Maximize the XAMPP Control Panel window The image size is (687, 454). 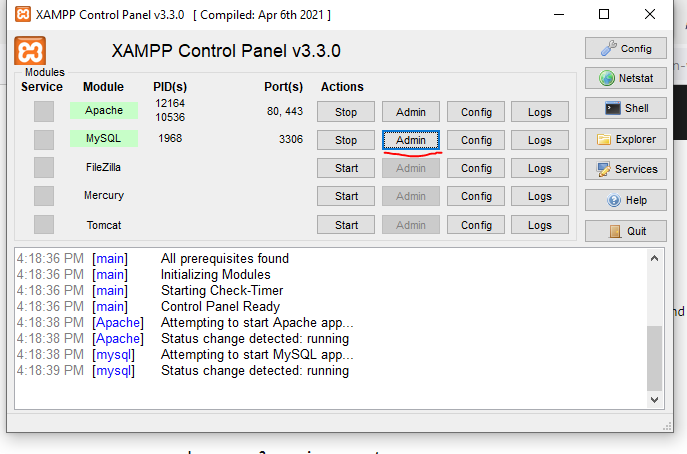point(604,14)
